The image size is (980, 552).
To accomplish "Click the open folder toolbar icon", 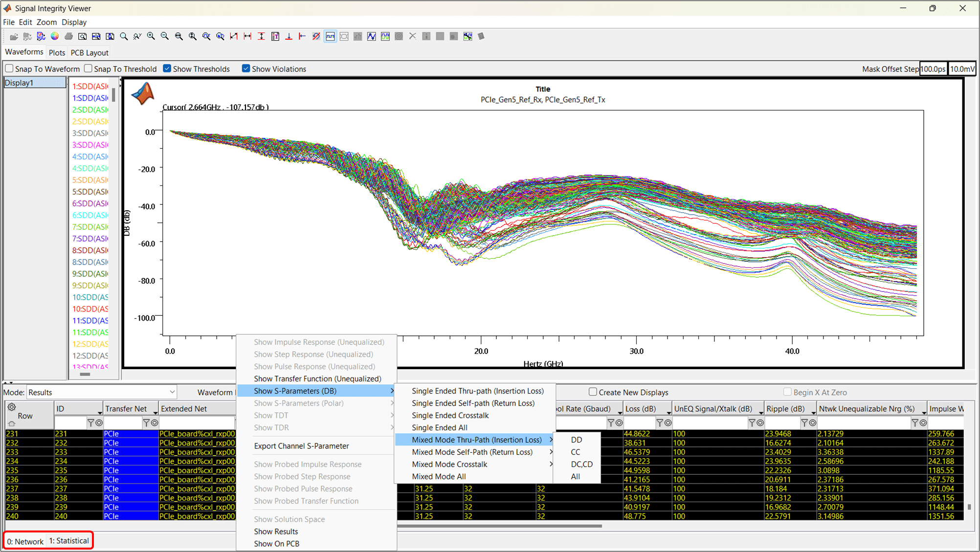I will tap(14, 36).
